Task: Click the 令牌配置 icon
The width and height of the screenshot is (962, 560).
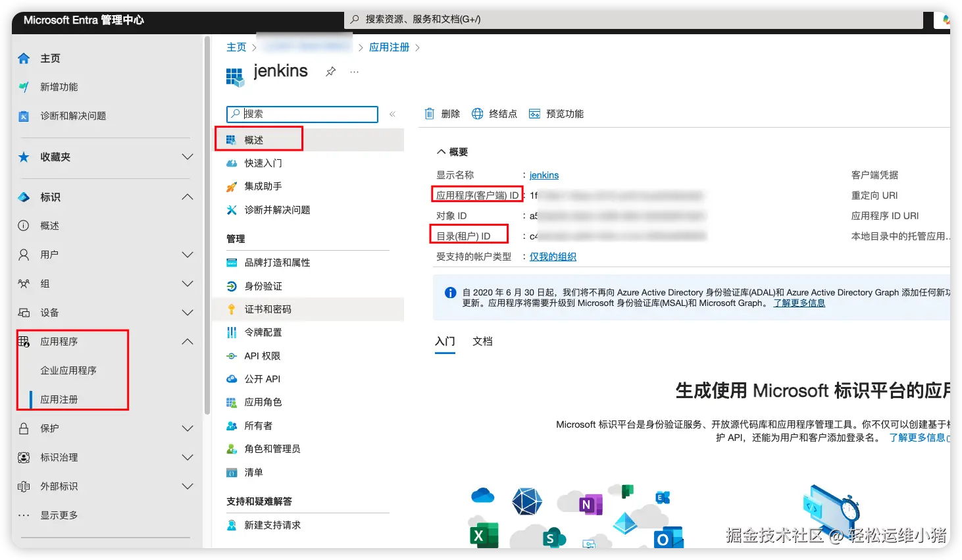Action: pyautogui.click(x=232, y=332)
